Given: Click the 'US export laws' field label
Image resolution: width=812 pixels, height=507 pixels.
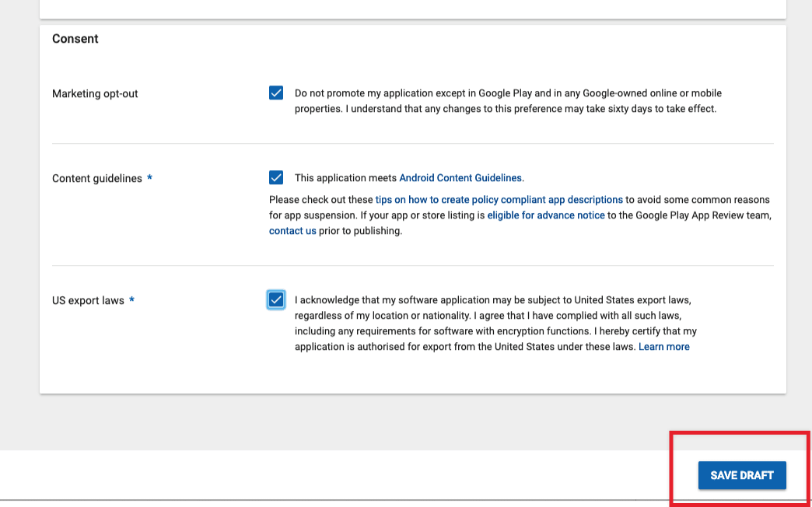Looking at the screenshot, I should 88,300.
